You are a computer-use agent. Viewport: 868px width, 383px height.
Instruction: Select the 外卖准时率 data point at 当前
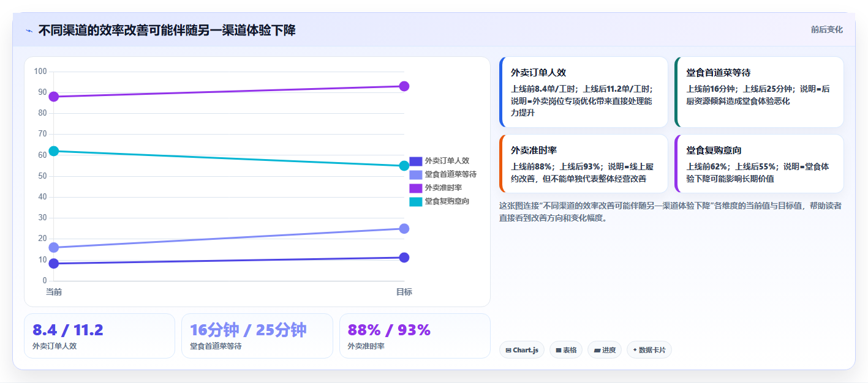54,97
